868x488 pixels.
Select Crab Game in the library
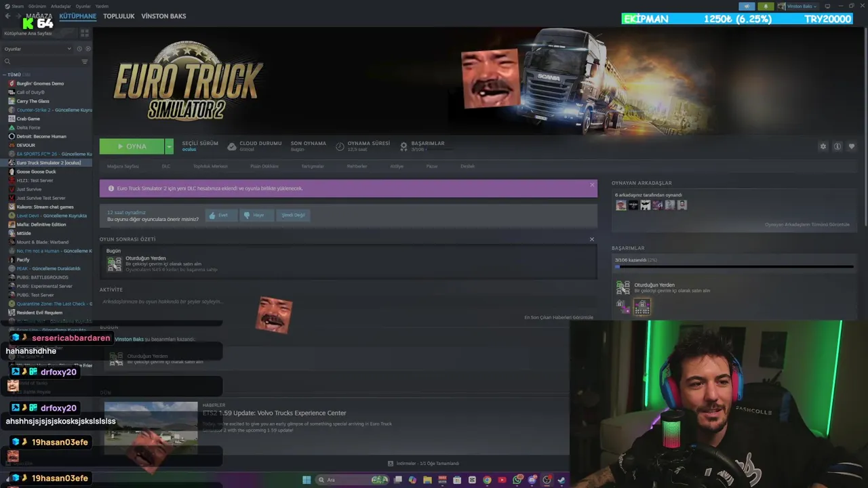(28, 119)
